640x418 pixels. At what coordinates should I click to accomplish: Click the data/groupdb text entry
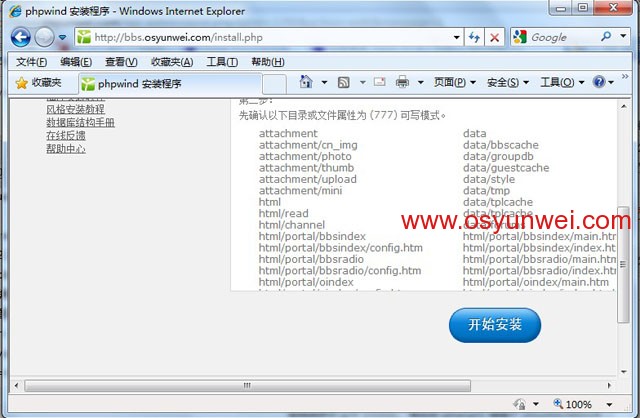pyautogui.click(x=498, y=156)
